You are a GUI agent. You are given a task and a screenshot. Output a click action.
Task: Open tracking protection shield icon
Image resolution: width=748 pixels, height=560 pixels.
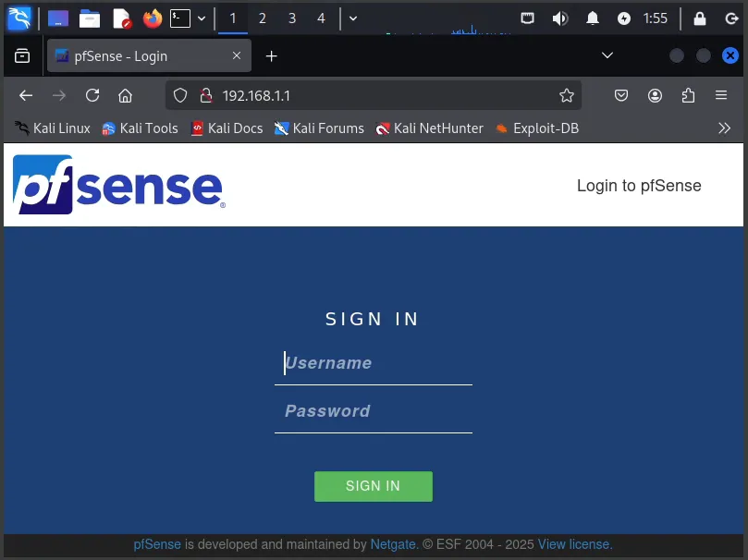point(180,96)
